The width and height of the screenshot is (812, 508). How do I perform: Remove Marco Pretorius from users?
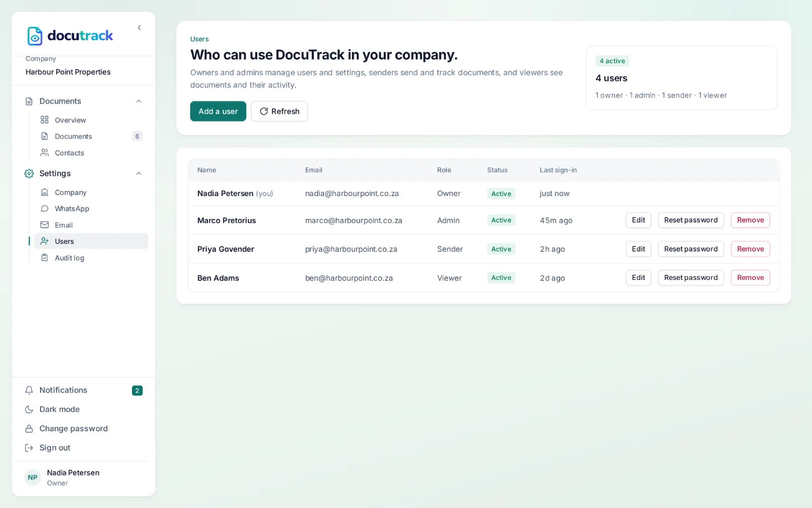(750, 220)
